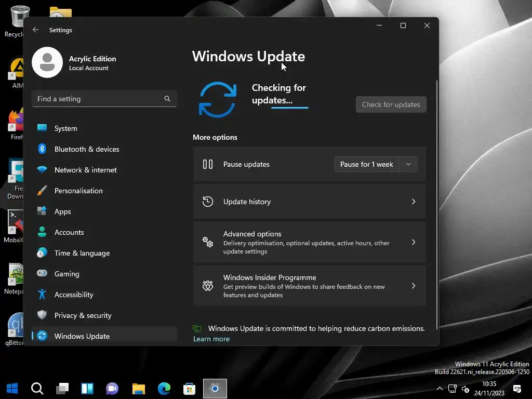Show hidden tray icons chevron

point(440,389)
